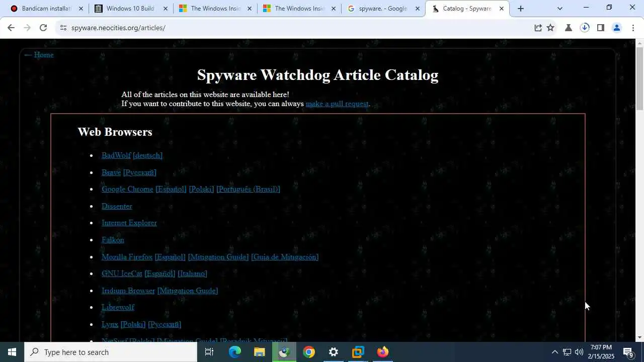Open Iridium Browser Mitigation Guide
Image resolution: width=644 pixels, height=362 pixels.
coord(188,291)
